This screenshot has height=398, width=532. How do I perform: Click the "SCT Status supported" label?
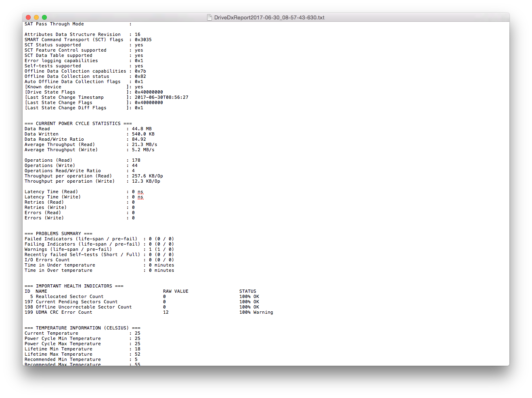(x=53, y=45)
